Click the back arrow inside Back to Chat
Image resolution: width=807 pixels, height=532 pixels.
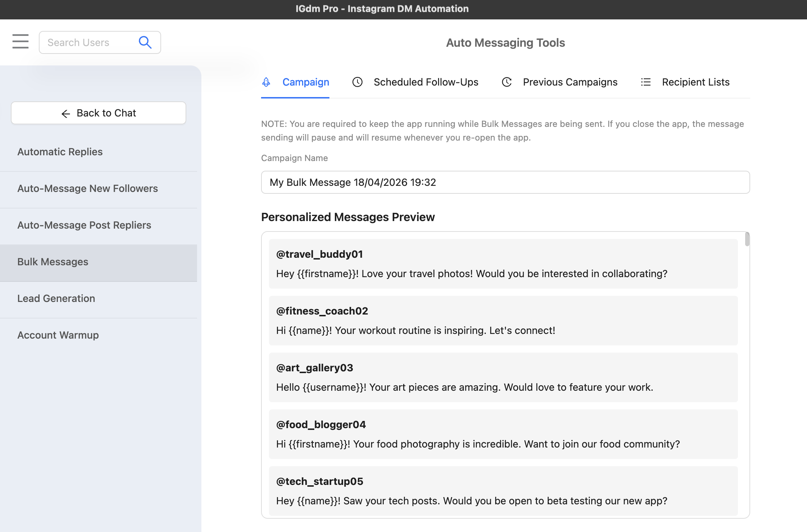click(65, 114)
